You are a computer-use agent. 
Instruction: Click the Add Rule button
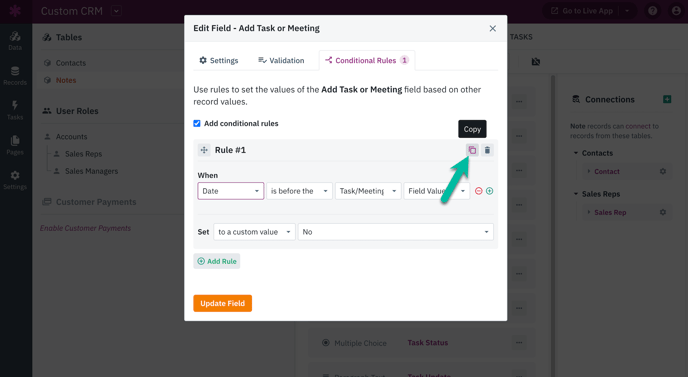click(x=217, y=261)
